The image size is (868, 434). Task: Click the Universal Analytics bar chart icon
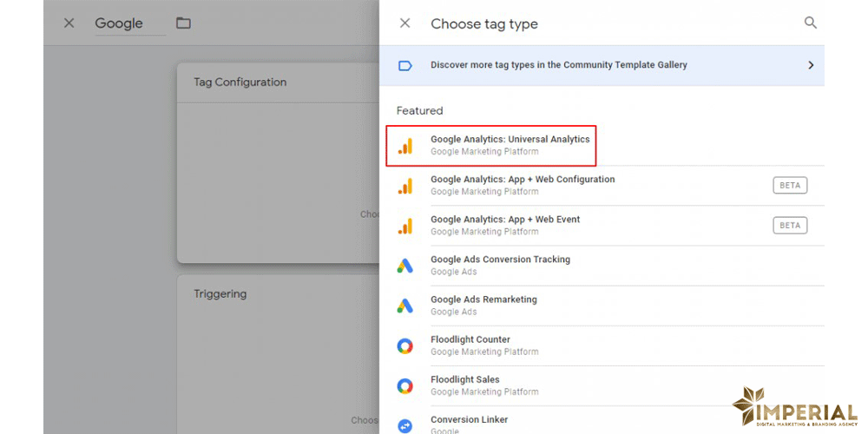(405, 146)
